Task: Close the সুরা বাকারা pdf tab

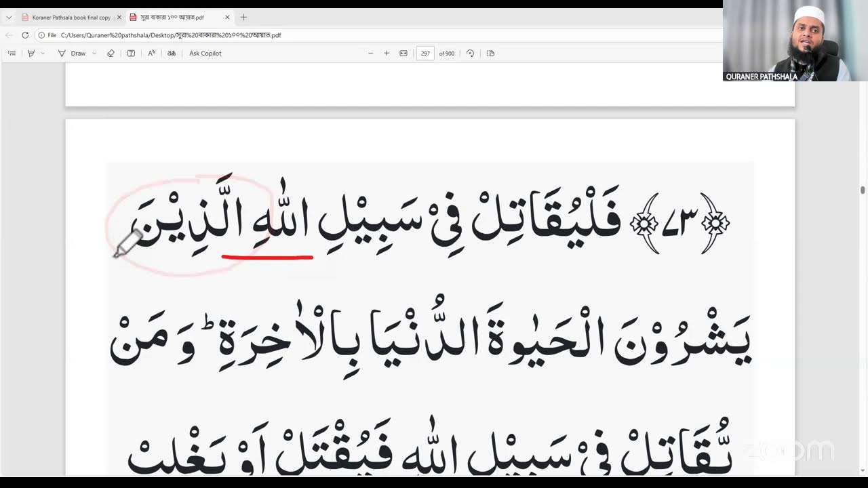Action: tap(227, 17)
